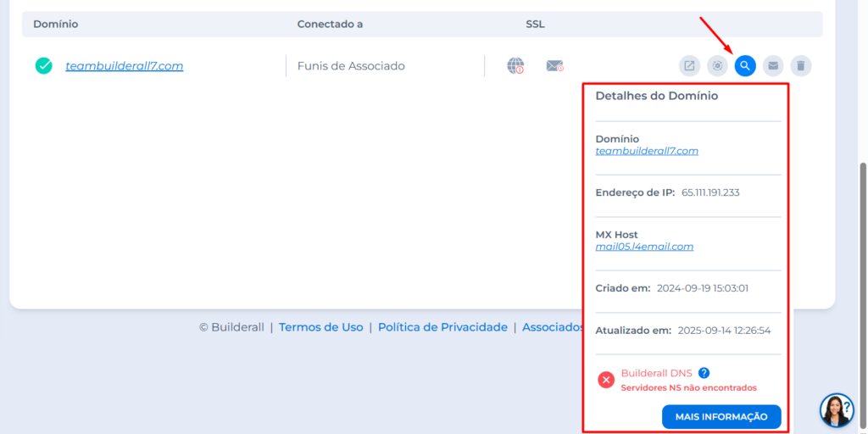Open the support assistant avatar chat
Viewport: 868px width, 434px height.
[x=836, y=409]
